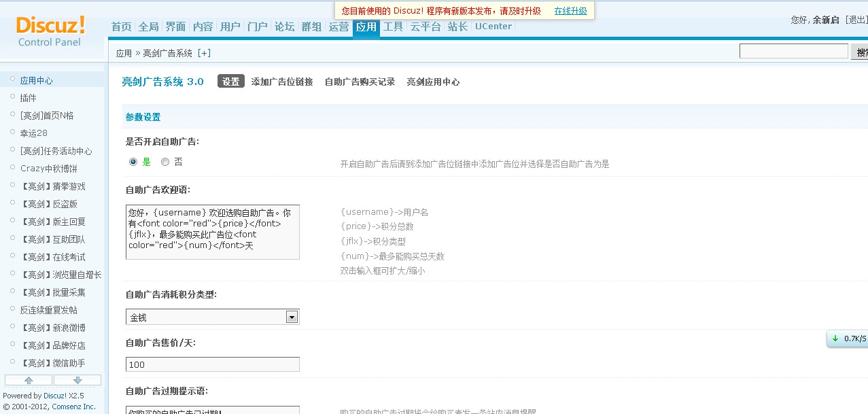Click the 亮剑广告系统 3.0 title
Screen dimensions: 868x414
[x=162, y=82]
